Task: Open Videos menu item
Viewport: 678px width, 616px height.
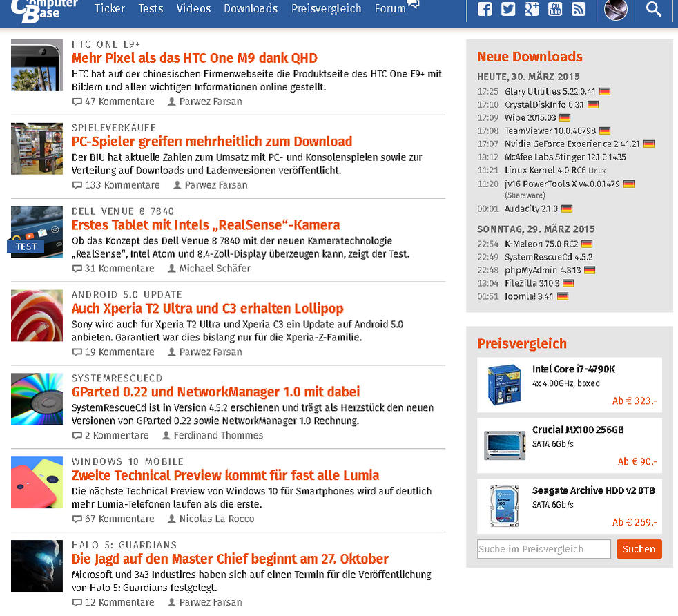Action: click(x=193, y=8)
